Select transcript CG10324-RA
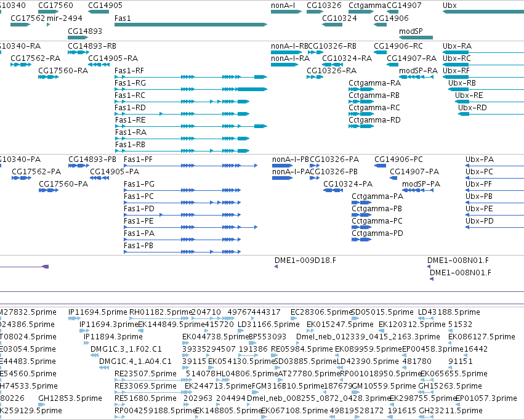The image size is (524, 420). [333, 65]
